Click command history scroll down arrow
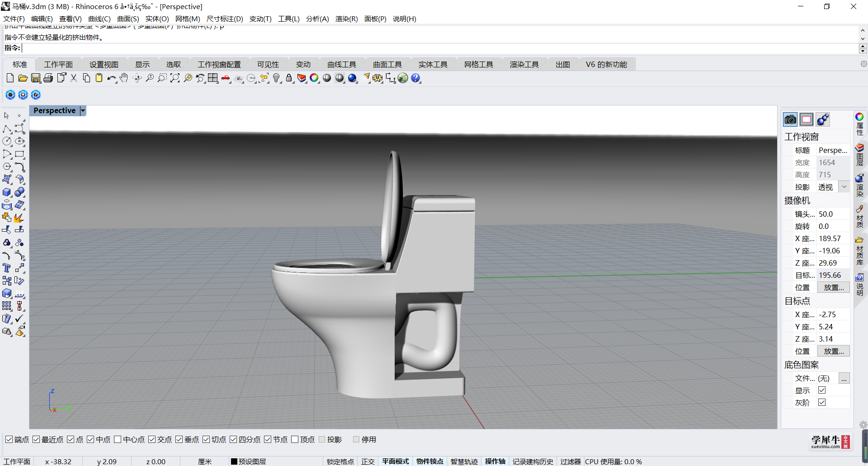 [863, 39]
